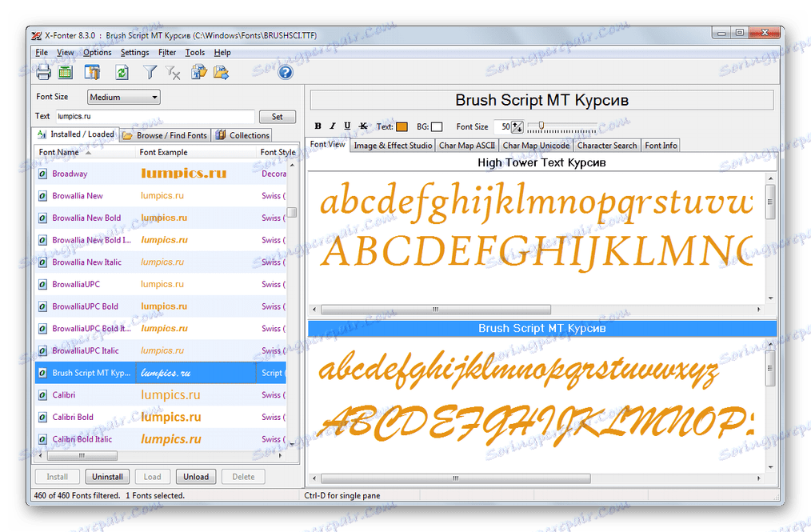Open the Font View tab
The height and width of the screenshot is (532, 811).
tap(327, 144)
